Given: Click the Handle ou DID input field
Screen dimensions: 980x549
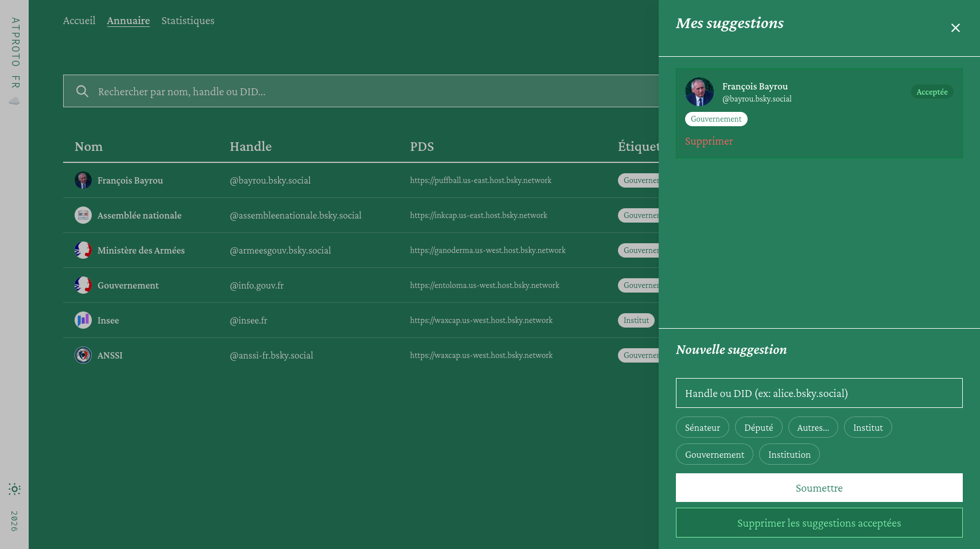Looking at the screenshot, I should [x=819, y=393].
